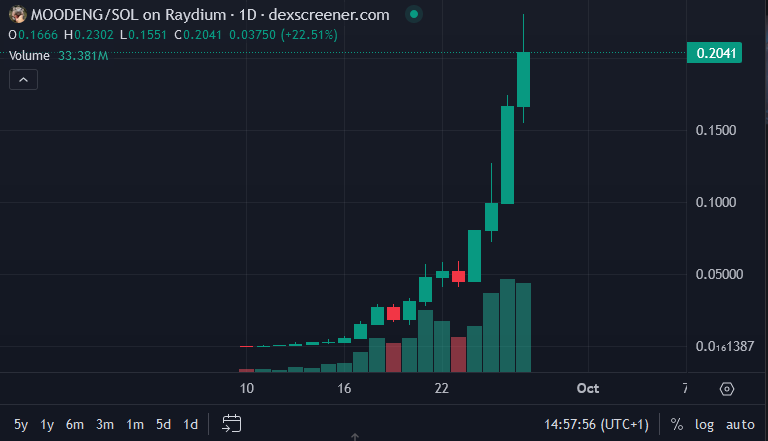Click the small arrow at bottom panel edge

point(355,437)
